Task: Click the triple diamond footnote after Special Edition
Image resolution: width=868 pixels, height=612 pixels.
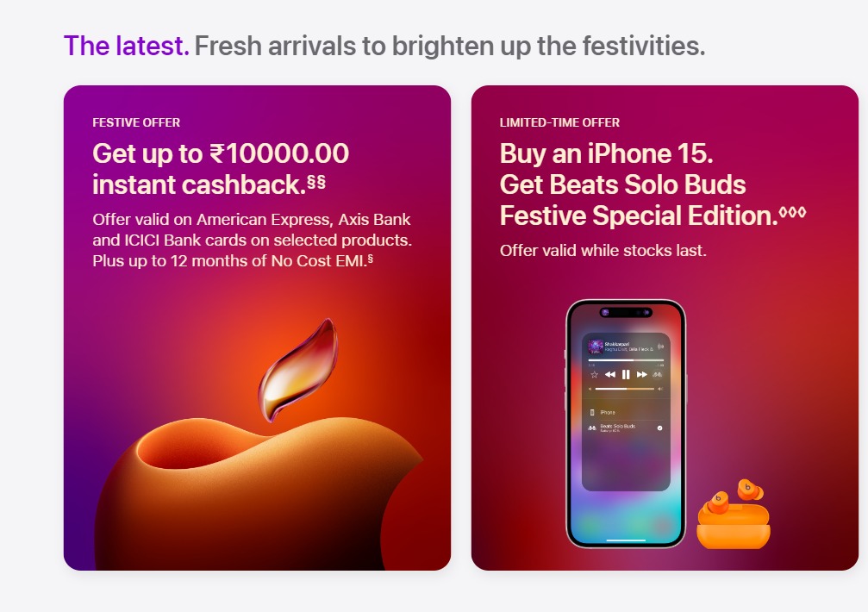Action: point(793,212)
